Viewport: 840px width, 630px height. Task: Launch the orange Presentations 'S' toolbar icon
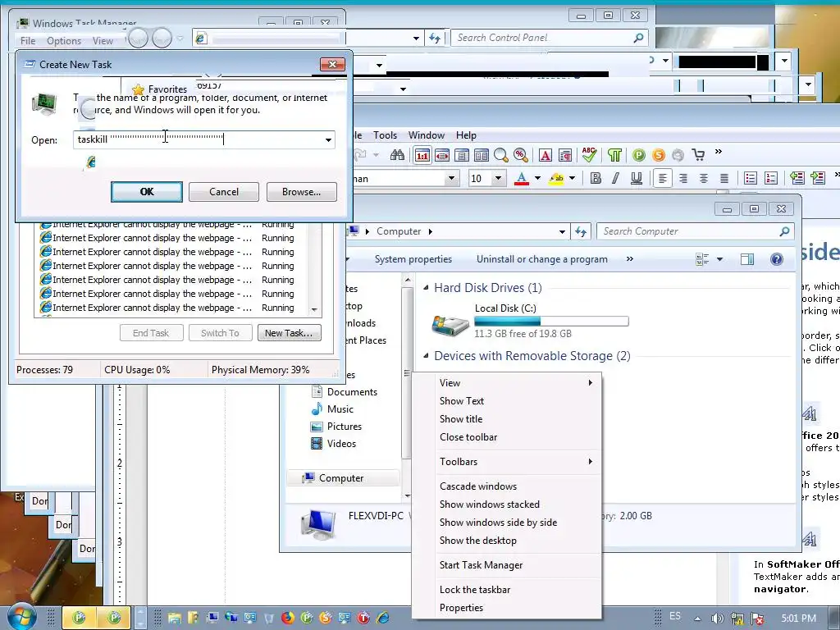(659, 155)
